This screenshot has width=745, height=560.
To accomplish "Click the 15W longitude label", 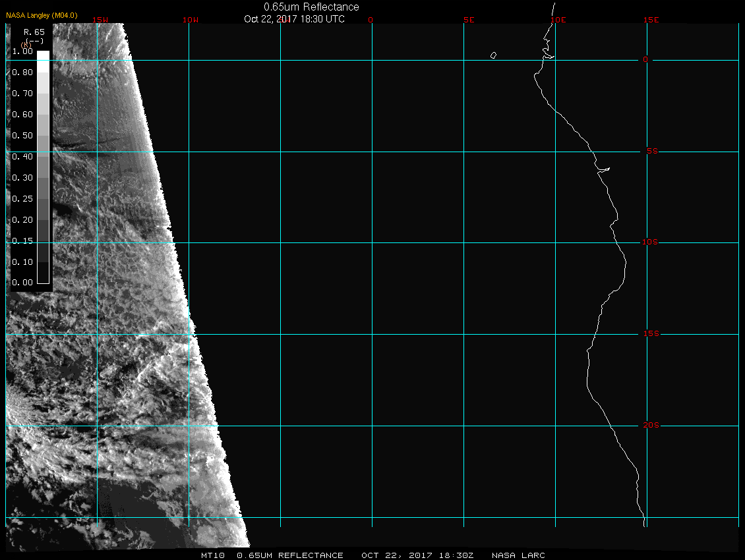I will click(x=100, y=20).
